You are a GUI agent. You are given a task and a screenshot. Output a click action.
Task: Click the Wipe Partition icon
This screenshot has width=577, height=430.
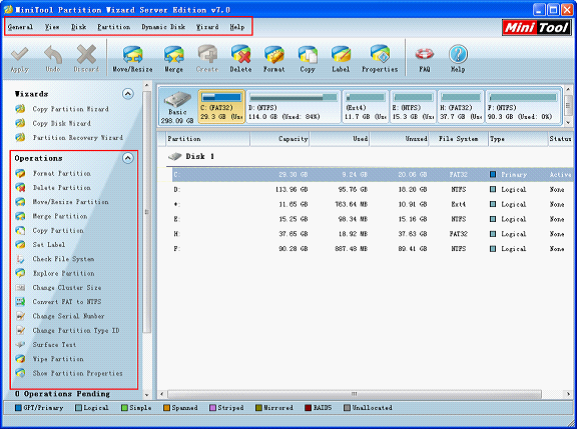(20, 359)
